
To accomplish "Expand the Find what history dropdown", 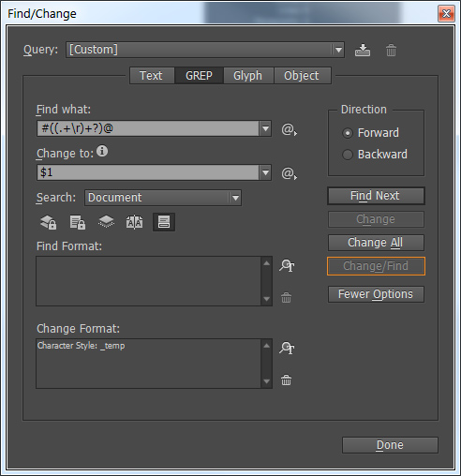I will (x=265, y=128).
